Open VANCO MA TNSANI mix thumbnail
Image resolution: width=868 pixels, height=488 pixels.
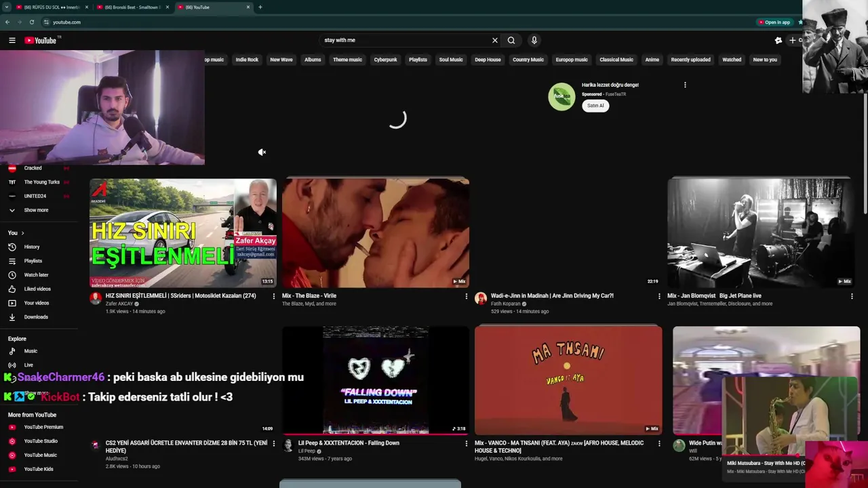click(568, 380)
